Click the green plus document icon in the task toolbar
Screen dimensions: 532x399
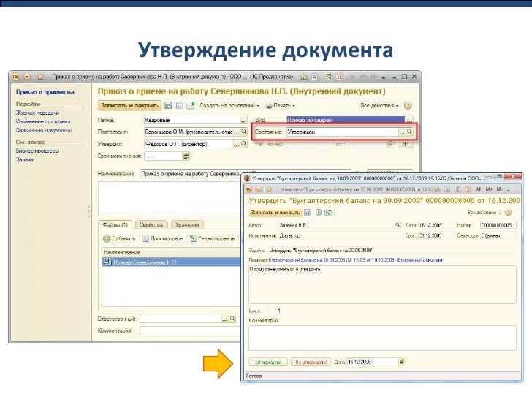point(327,213)
